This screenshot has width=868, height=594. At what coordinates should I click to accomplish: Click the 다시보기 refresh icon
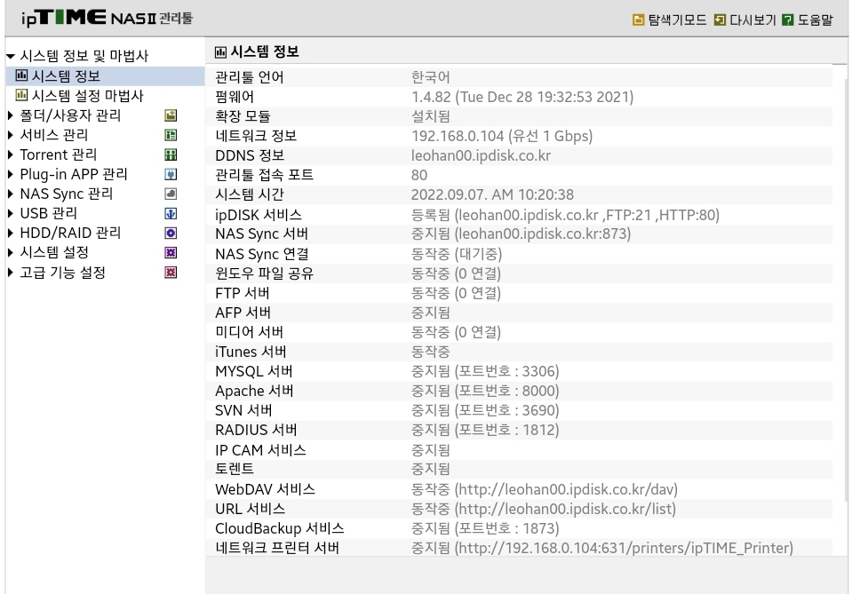click(x=720, y=20)
